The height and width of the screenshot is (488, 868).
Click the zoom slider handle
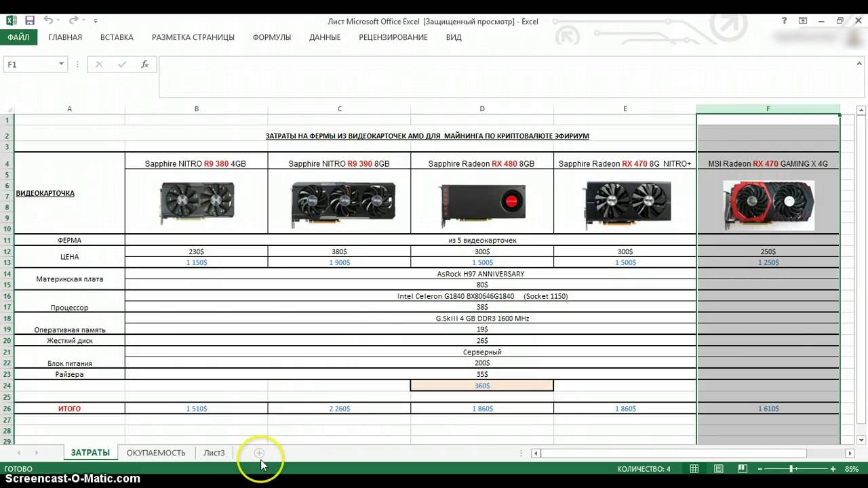[x=791, y=469]
